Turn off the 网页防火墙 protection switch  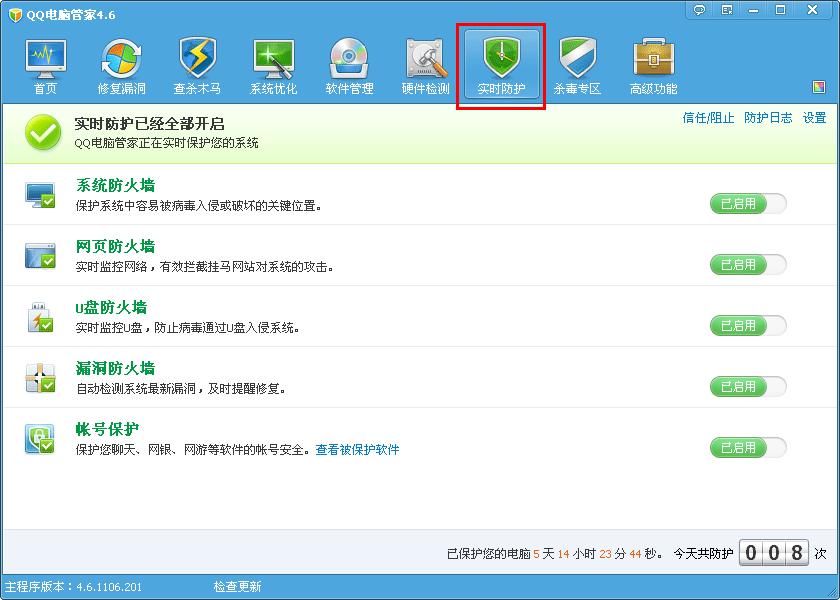[x=748, y=264]
